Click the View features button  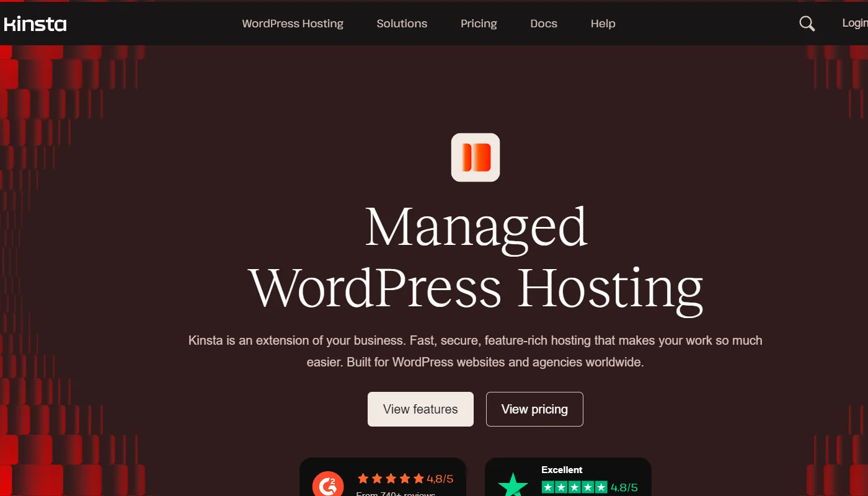420,409
